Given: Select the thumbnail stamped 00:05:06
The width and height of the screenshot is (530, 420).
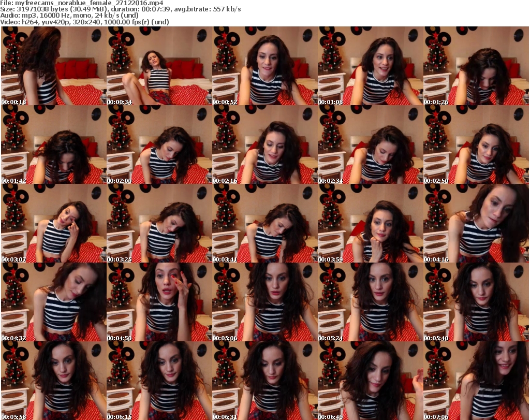Looking at the screenshot, I should pyautogui.click(x=264, y=302).
